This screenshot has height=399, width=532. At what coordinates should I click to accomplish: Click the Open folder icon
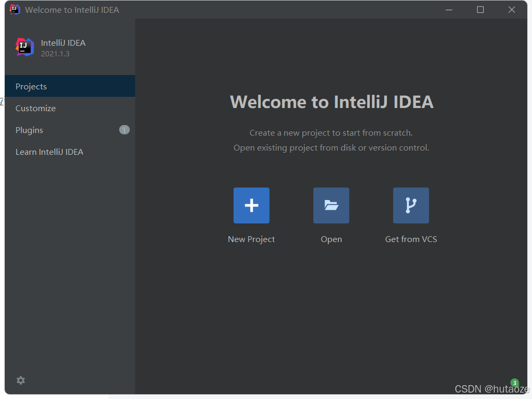[331, 205]
